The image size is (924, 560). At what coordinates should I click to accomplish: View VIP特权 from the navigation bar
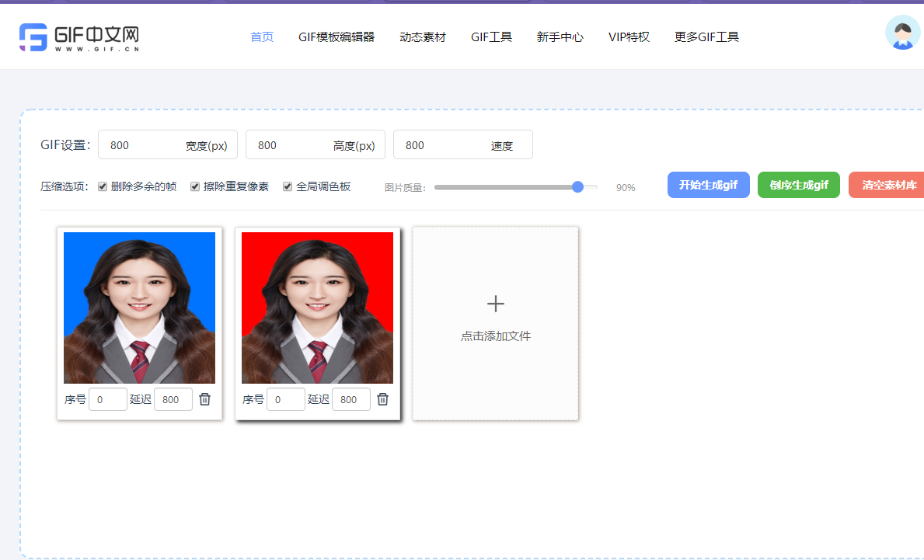629,37
